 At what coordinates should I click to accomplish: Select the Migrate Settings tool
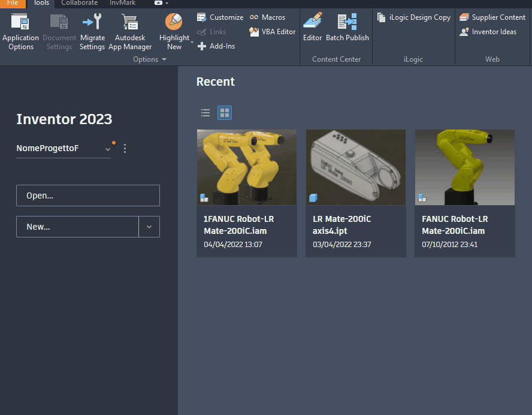92,30
